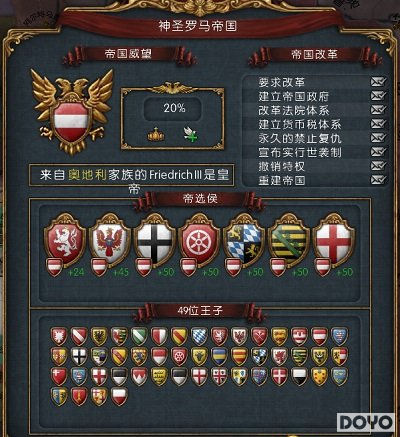This screenshot has width=400, height=437.
Task: Click the golden crown icon under 20%
Action: 156,134
